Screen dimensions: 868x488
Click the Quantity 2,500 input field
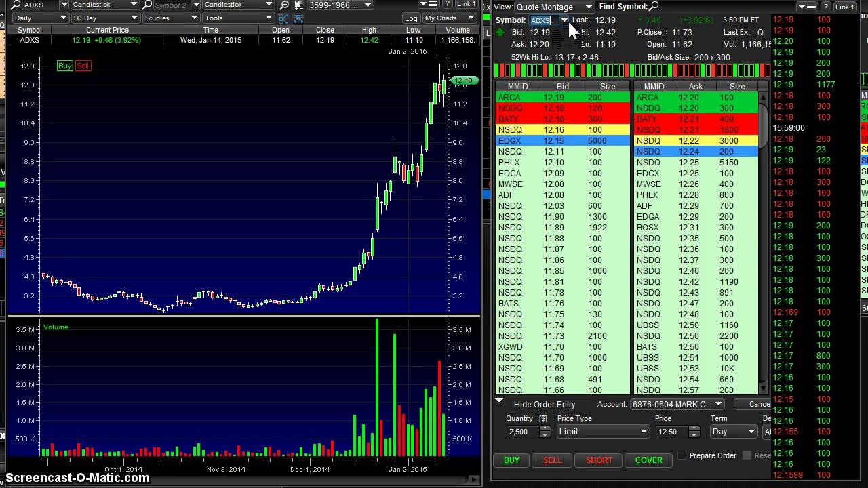click(x=522, y=432)
